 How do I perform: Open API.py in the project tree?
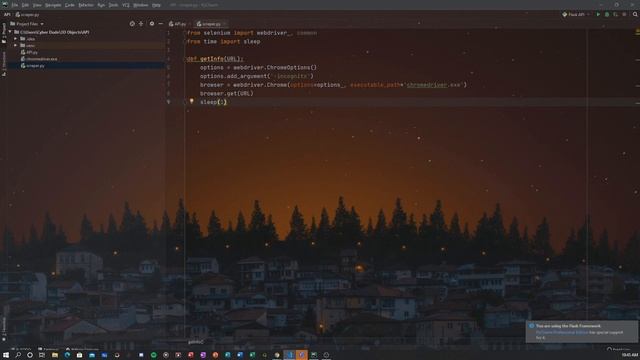pos(29,52)
